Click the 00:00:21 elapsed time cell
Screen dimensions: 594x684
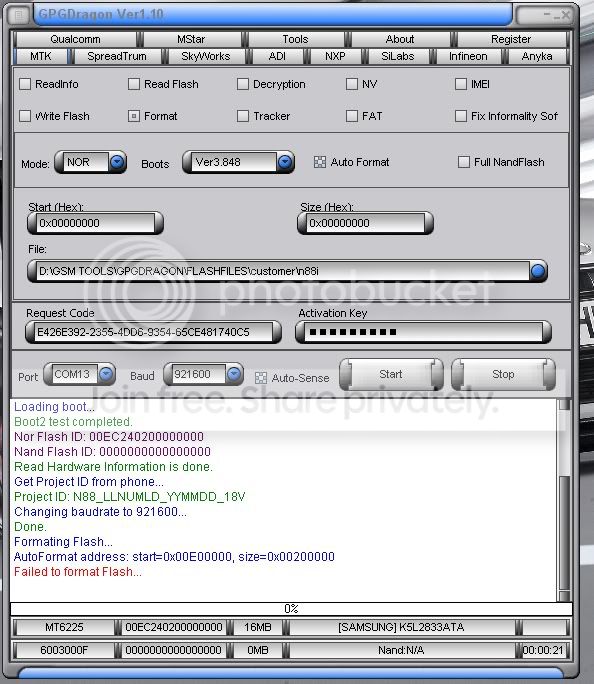pos(543,650)
